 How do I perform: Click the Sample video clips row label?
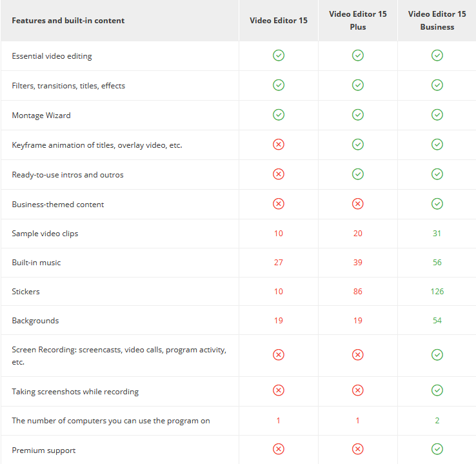click(45, 234)
